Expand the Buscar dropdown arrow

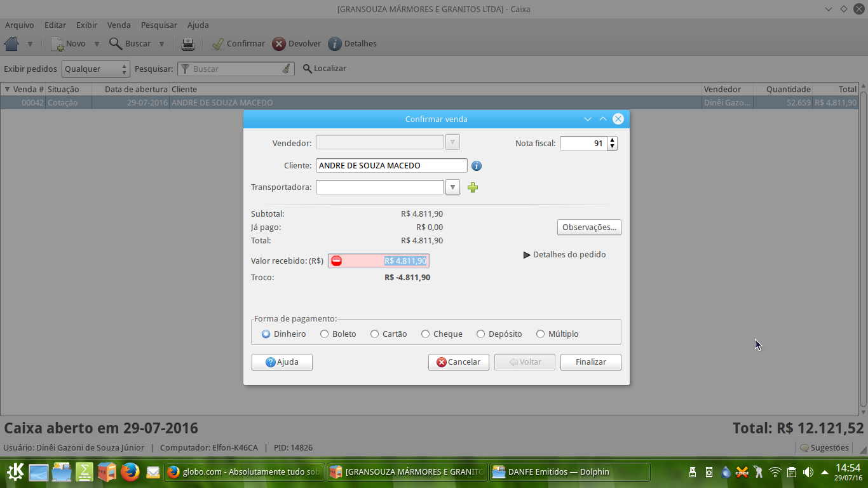point(161,44)
